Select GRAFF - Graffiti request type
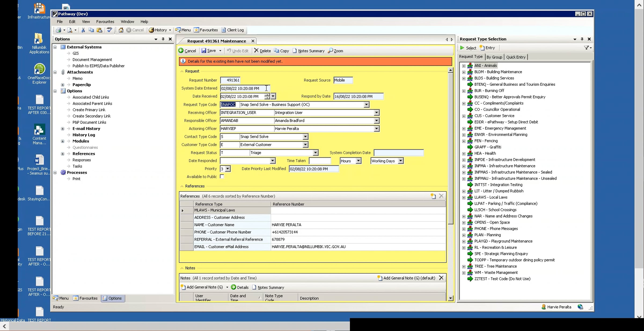Screen dimensions: 644x331 pos(488,147)
